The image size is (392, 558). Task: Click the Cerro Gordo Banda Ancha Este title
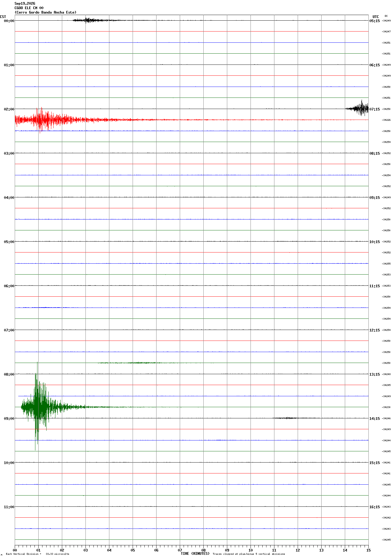(45, 12)
